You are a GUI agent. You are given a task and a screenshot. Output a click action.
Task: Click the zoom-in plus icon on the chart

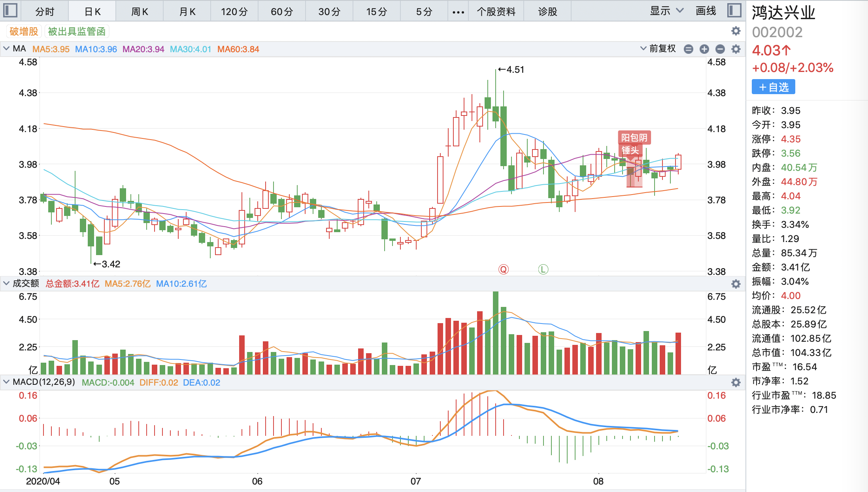(704, 49)
